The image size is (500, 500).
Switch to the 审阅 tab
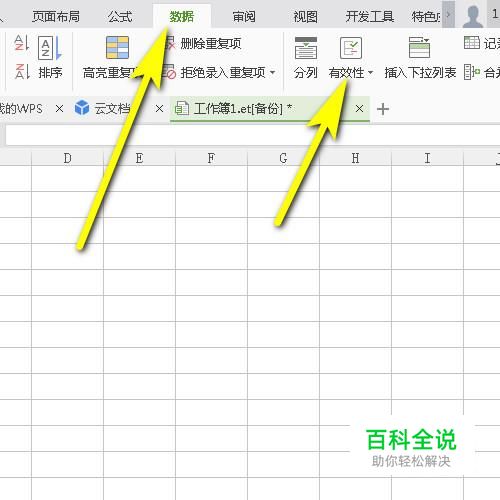point(244,16)
